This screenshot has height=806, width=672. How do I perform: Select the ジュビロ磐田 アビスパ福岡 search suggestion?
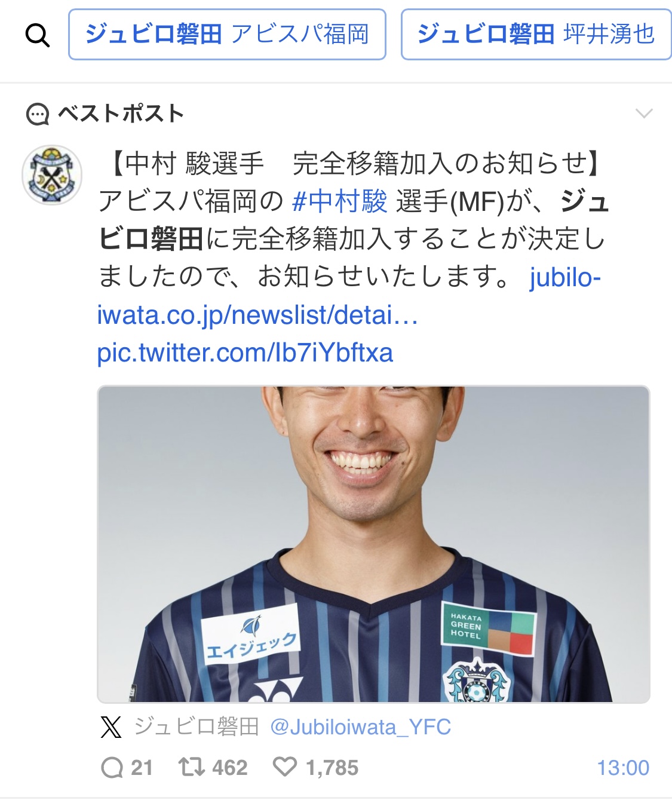(x=227, y=34)
